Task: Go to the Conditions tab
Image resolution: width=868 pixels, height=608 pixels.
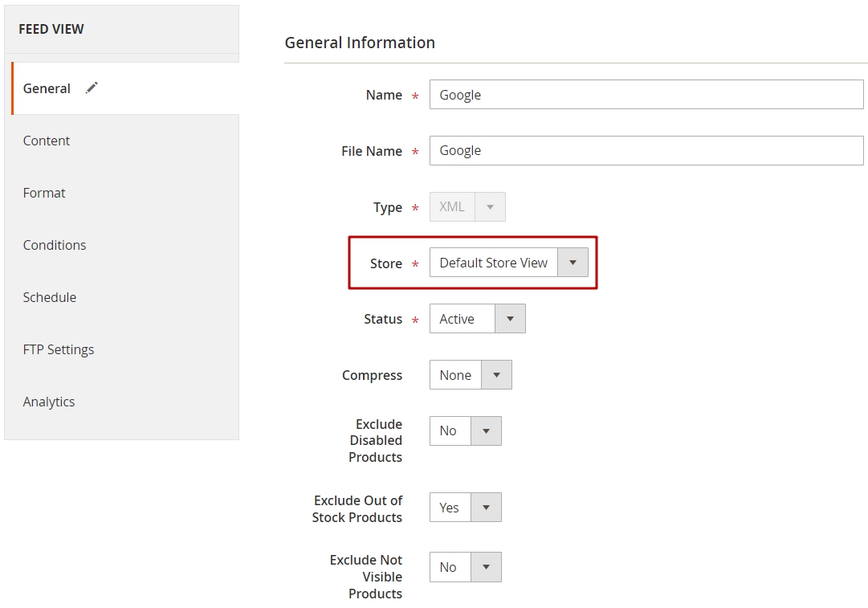Action: click(122, 245)
